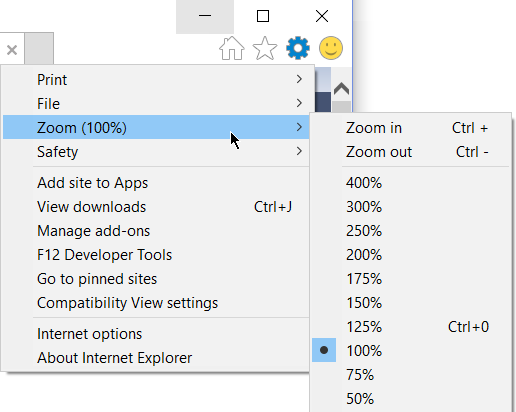Launch F12 Developer Tools

tap(156, 255)
